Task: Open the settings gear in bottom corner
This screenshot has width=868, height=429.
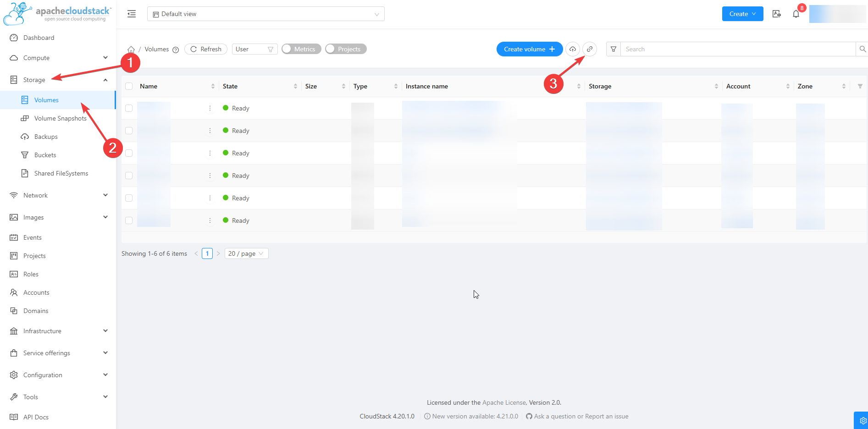Action: (x=862, y=420)
